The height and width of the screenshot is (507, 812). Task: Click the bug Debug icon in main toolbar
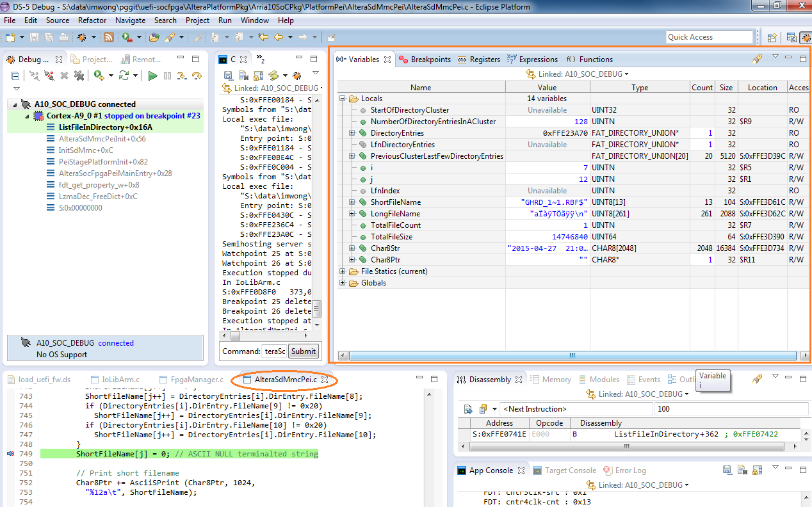(x=82, y=38)
